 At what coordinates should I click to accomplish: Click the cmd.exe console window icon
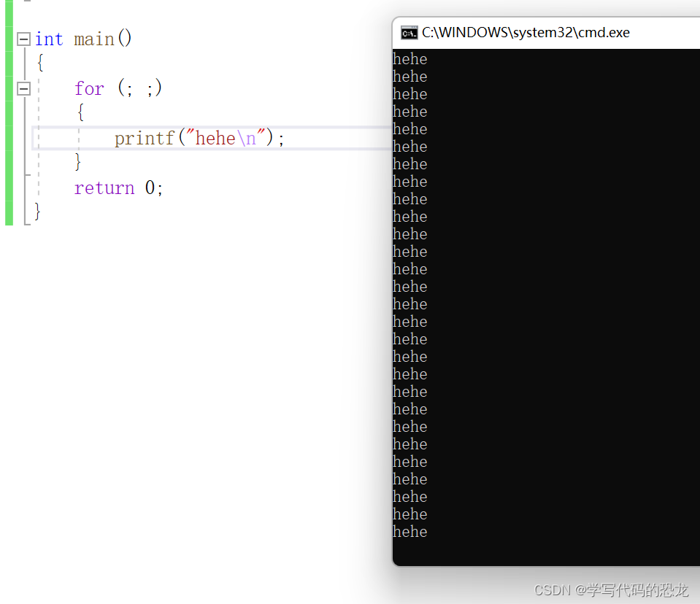pos(409,33)
